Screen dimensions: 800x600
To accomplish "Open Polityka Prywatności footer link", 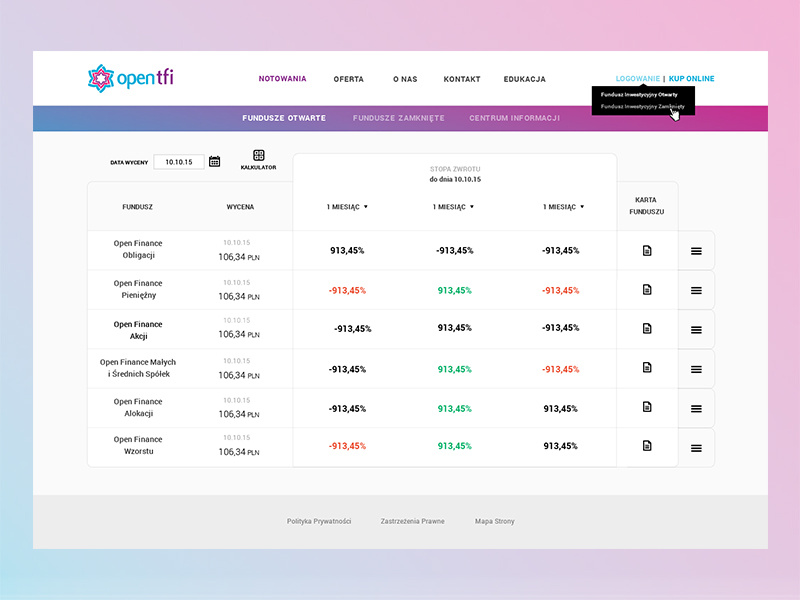I will point(319,521).
